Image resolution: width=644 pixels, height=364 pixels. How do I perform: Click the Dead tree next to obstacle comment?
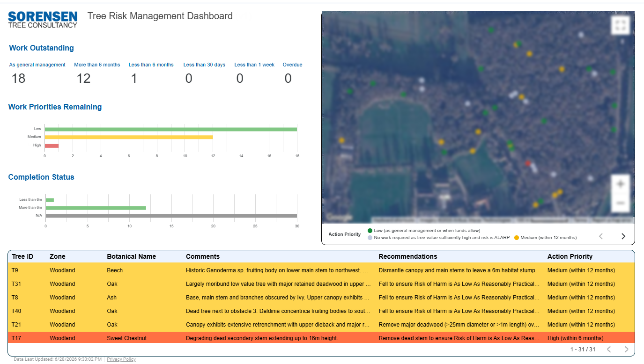[277, 311]
